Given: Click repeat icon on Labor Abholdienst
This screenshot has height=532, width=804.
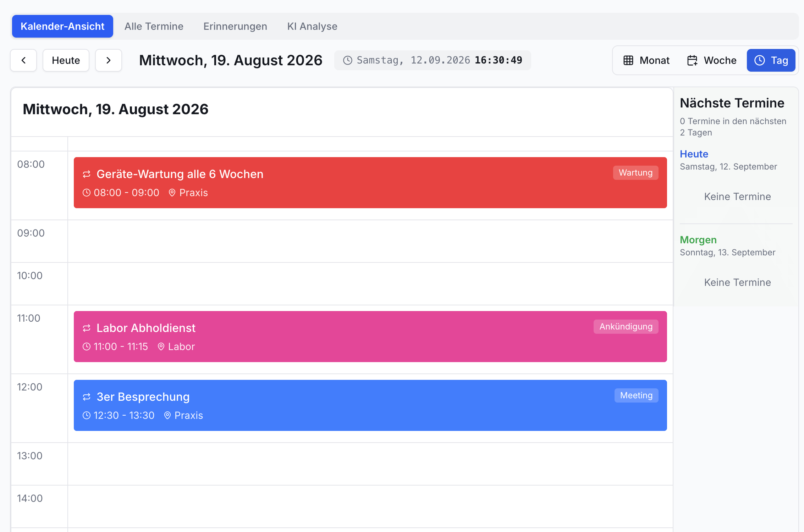Looking at the screenshot, I should [87, 328].
